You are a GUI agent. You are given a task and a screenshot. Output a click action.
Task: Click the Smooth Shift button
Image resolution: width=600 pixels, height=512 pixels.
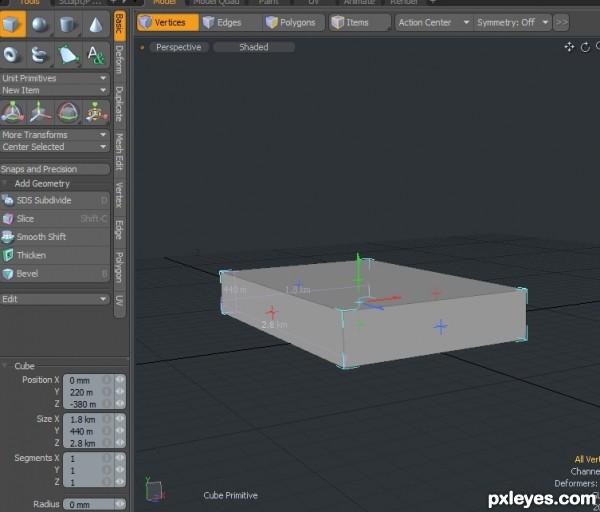click(x=55, y=237)
